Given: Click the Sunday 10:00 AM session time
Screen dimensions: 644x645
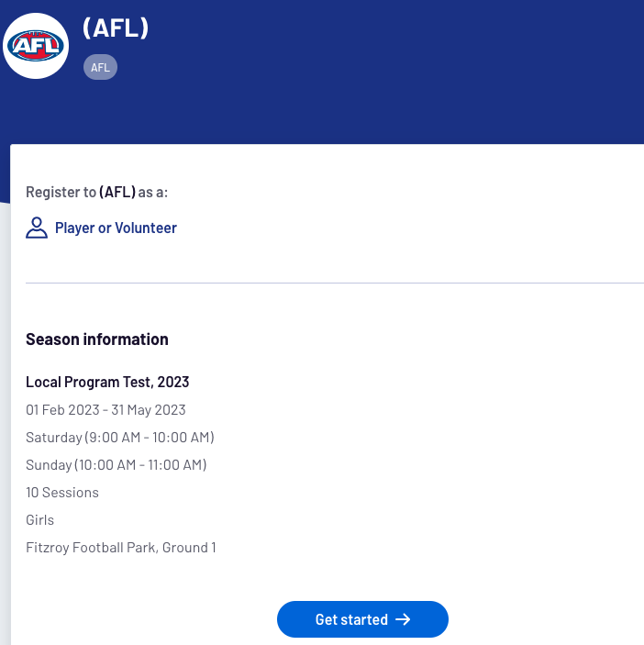Looking at the screenshot, I should tap(117, 465).
